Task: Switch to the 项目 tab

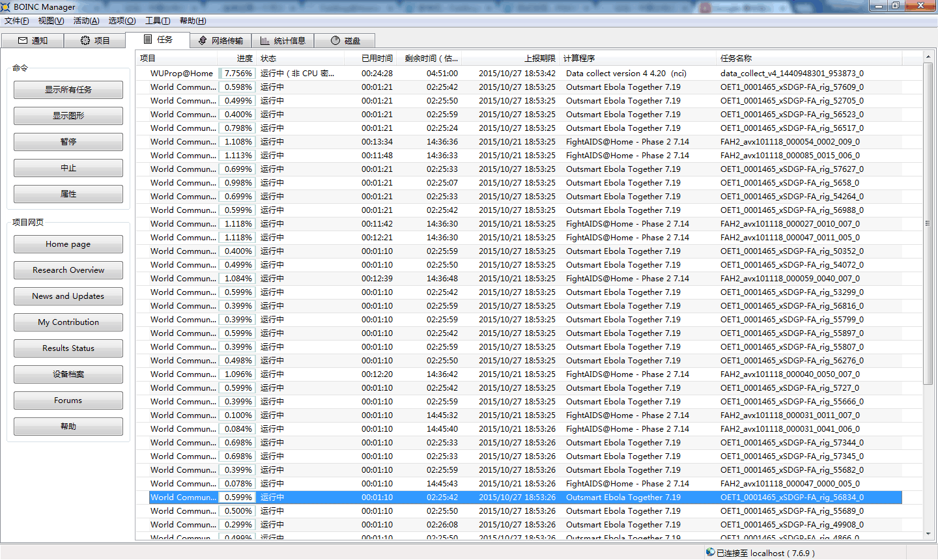Action: coord(95,40)
